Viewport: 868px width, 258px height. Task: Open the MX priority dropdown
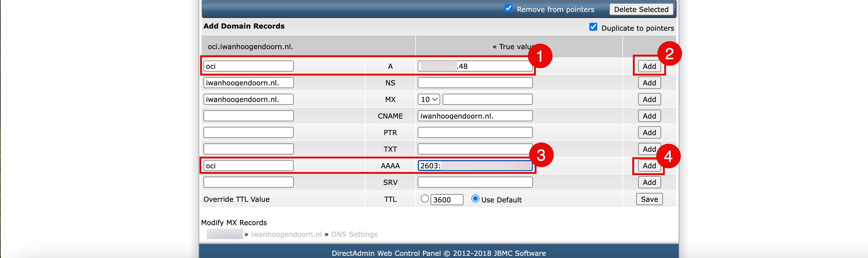(x=428, y=100)
